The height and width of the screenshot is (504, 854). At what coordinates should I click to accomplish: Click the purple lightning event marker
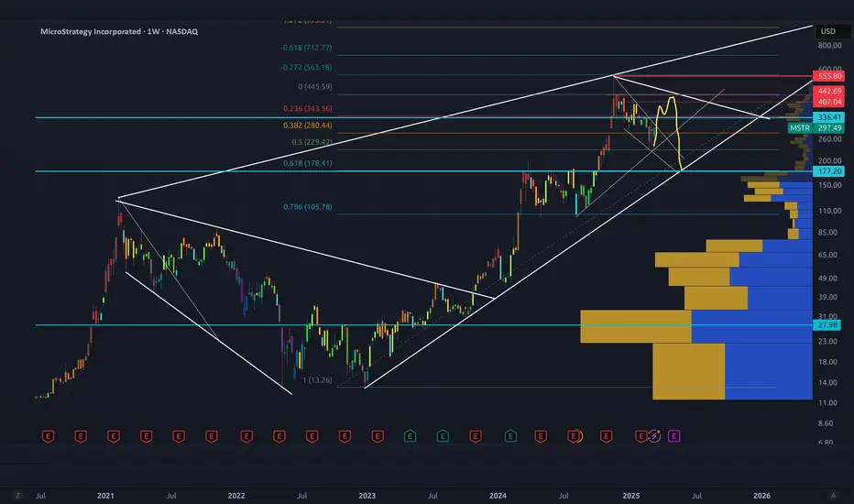coord(654,436)
